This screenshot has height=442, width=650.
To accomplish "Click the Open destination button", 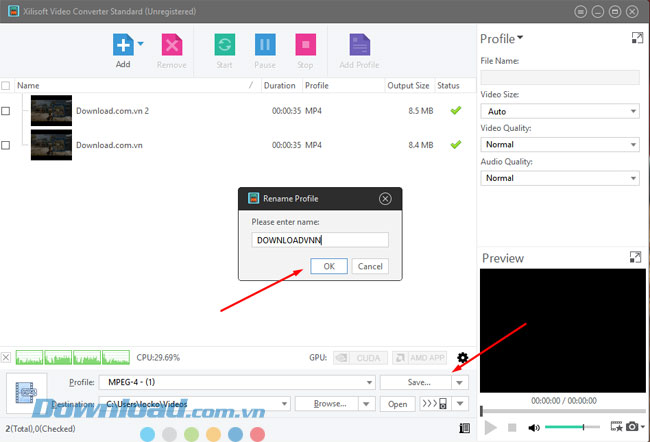I will coord(398,404).
